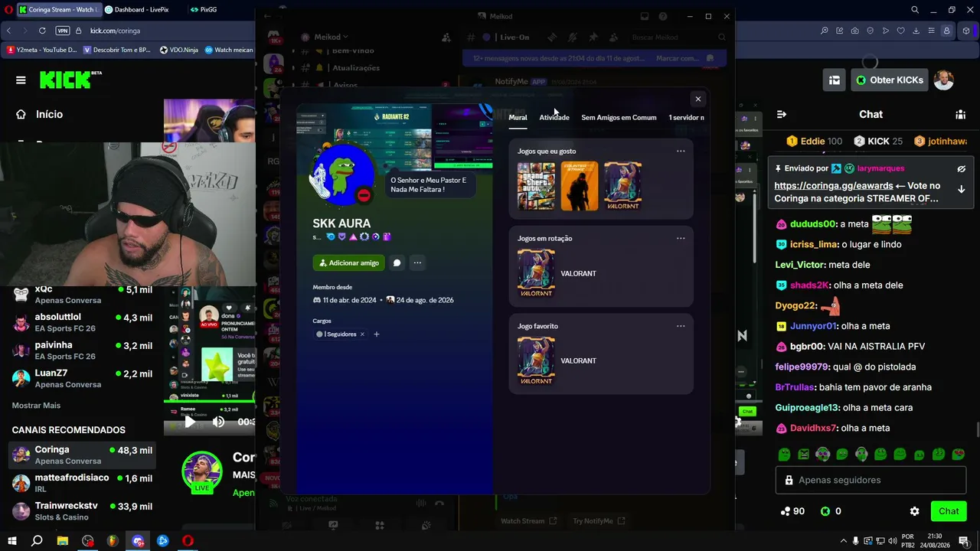This screenshot has width=980, height=551.
Task: Switch to the Atividade profile tab
Action: point(554,117)
